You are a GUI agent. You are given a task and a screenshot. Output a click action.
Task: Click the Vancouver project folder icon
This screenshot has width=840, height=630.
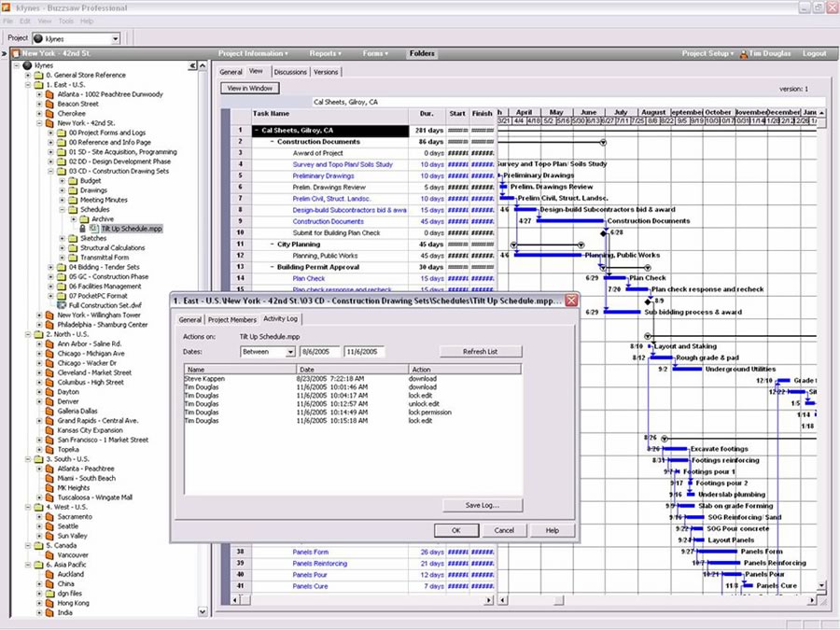[x=49, y=555]
